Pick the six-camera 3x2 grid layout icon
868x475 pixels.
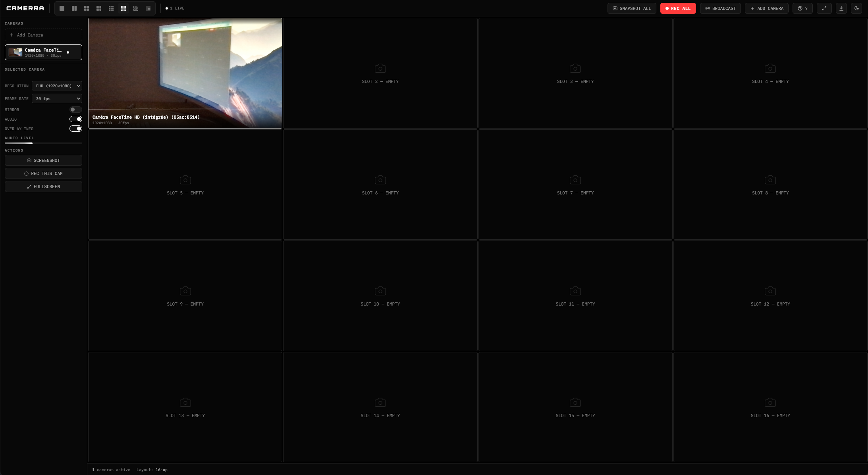(x=99, y=8)
